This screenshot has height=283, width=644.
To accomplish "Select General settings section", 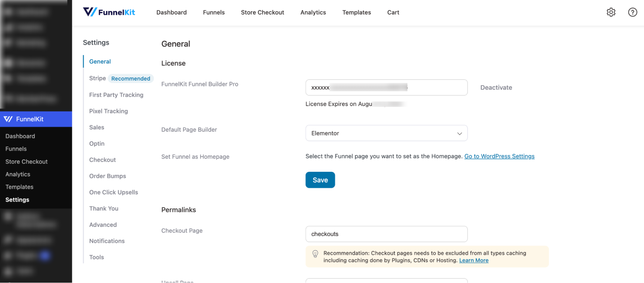I will [x=100, y=62].
